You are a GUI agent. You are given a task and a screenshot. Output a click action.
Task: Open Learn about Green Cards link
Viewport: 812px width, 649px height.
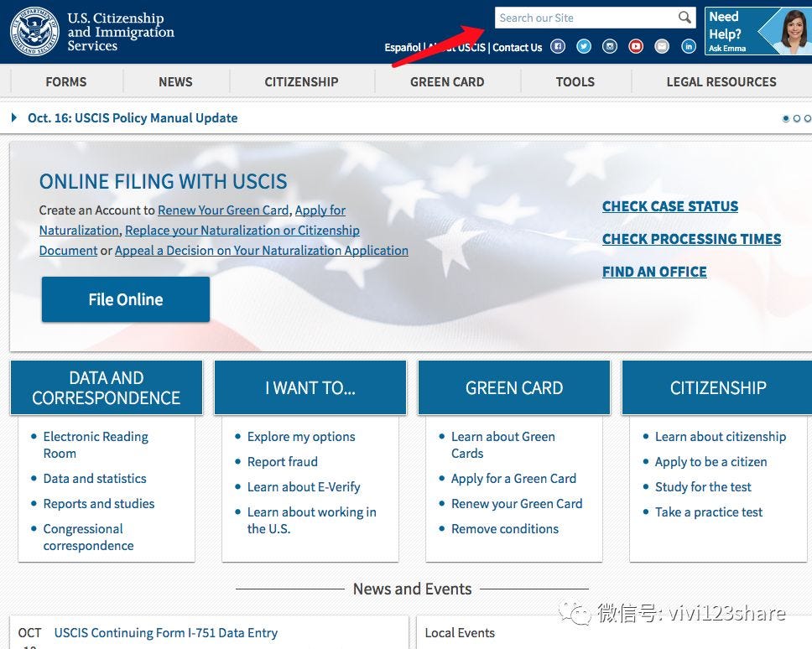click(502, 445)
